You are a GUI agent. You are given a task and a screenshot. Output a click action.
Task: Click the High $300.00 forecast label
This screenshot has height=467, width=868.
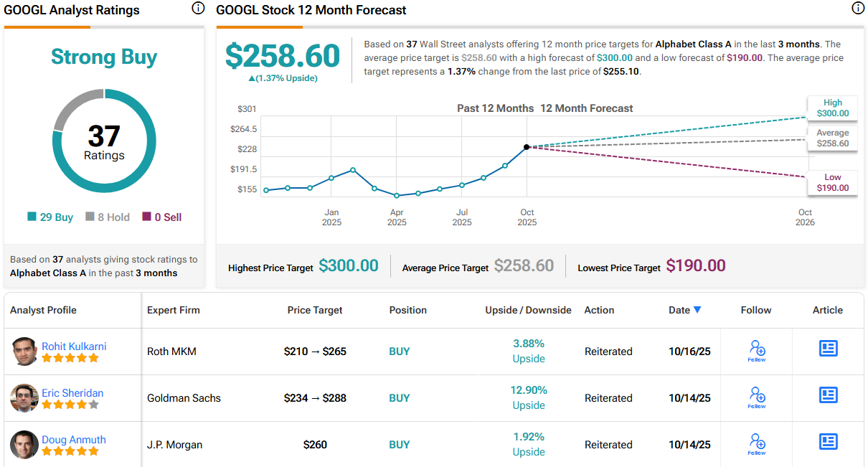(x=832, y=108)
